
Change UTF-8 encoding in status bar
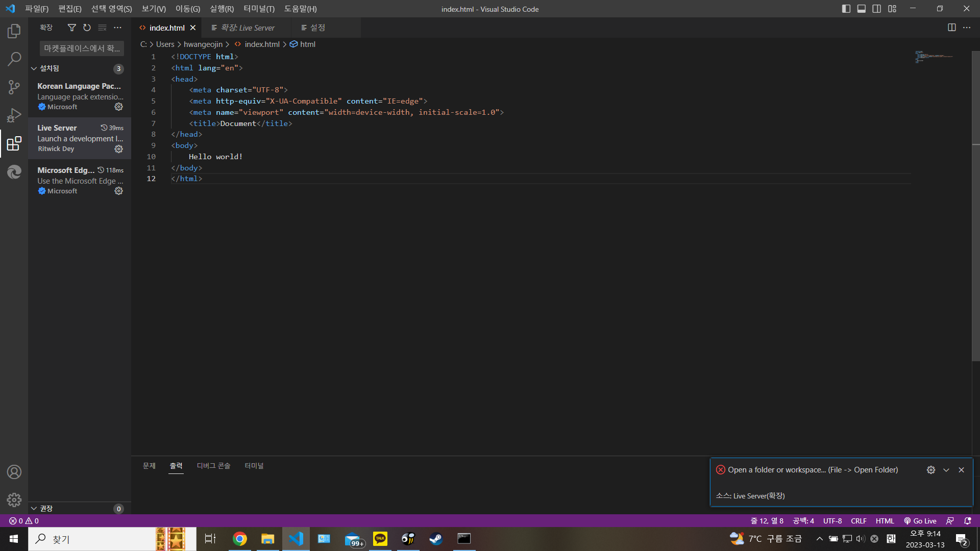point(832,521)
